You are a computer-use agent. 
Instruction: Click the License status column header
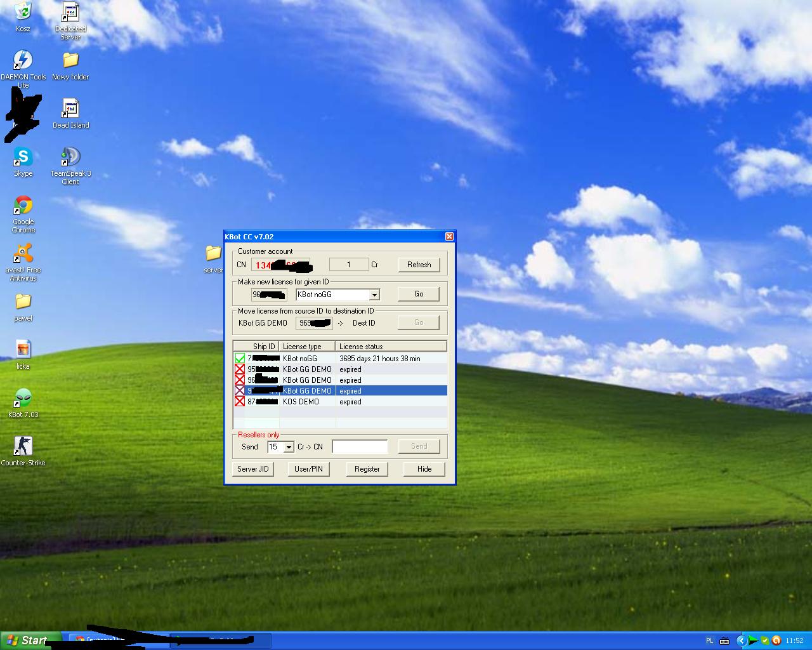coord(391,347)
